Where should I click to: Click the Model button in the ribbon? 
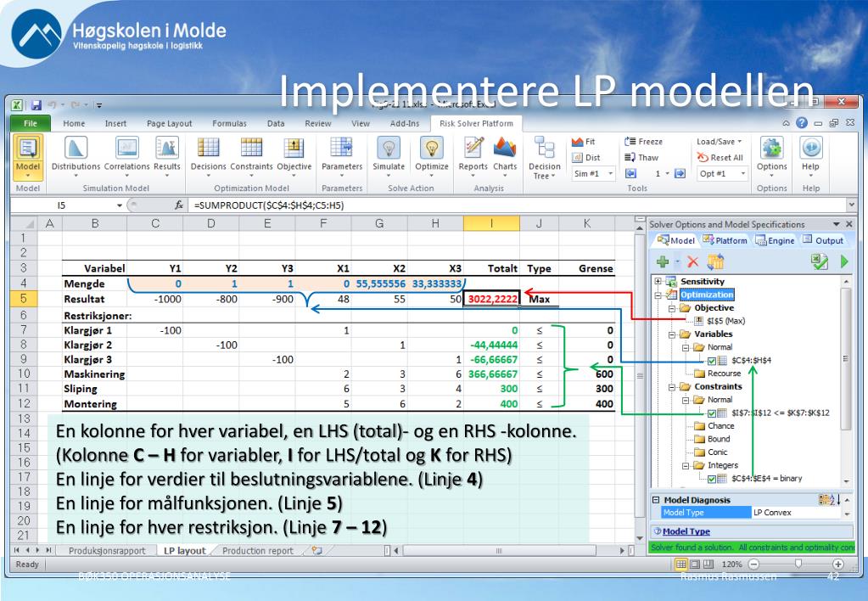pos(28,157)
